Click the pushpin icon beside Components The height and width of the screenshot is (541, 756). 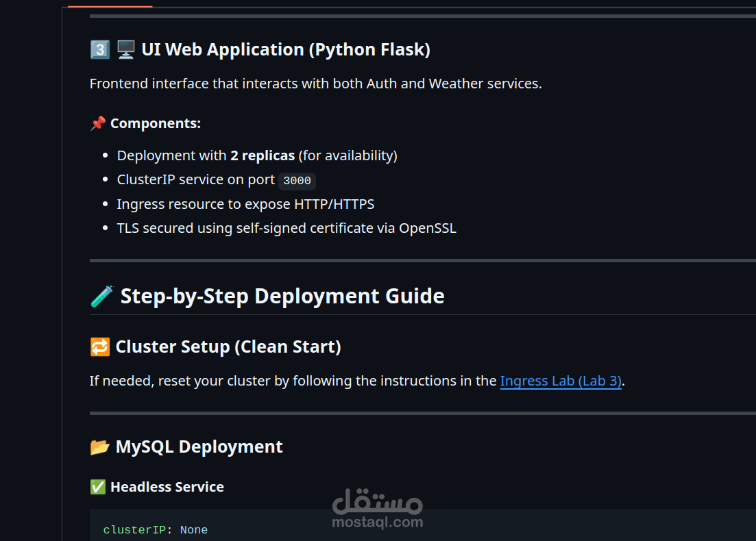(98, 123)
